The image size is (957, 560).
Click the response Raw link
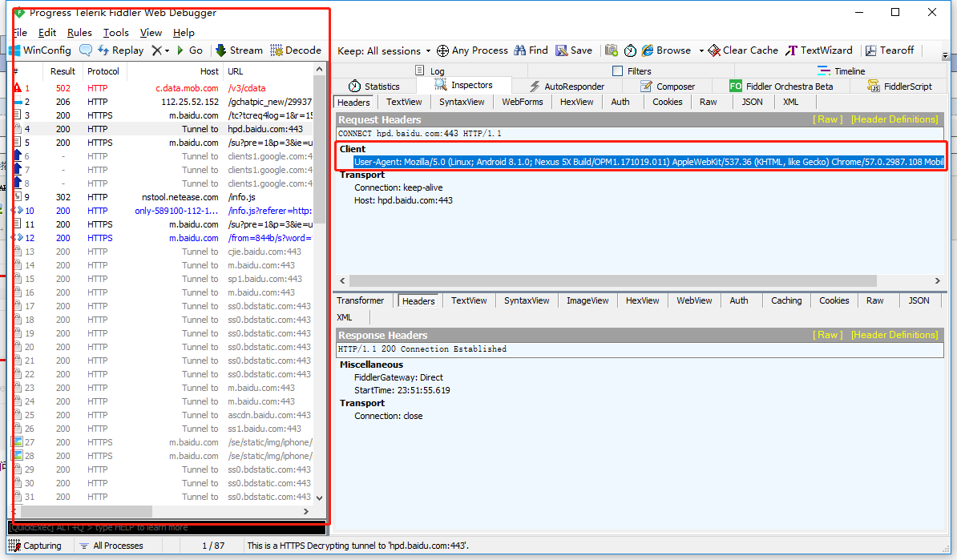click(x=827, y=335)
